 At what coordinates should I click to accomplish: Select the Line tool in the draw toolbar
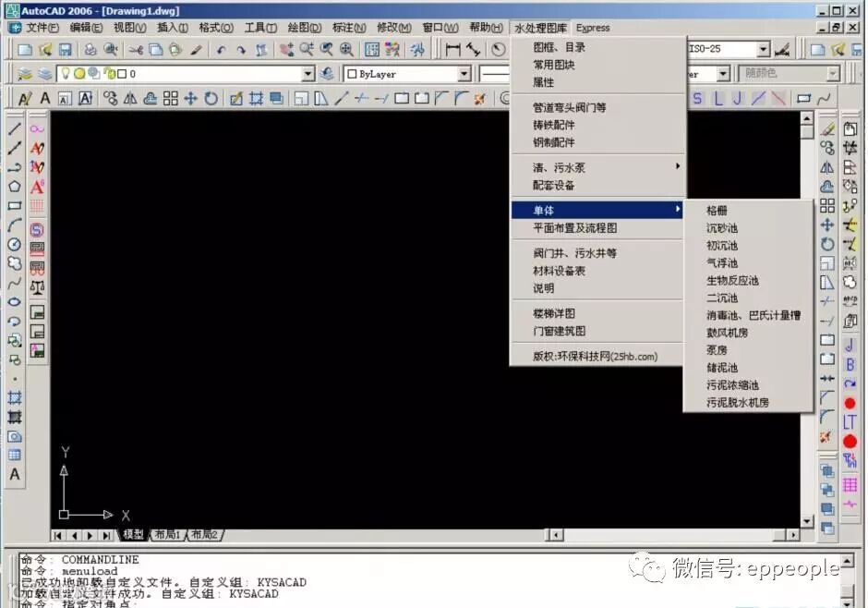15,129
